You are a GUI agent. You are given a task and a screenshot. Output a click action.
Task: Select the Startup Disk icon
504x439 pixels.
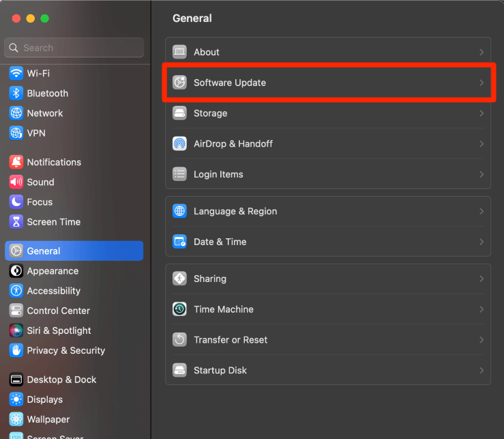[x=179, y=370]
